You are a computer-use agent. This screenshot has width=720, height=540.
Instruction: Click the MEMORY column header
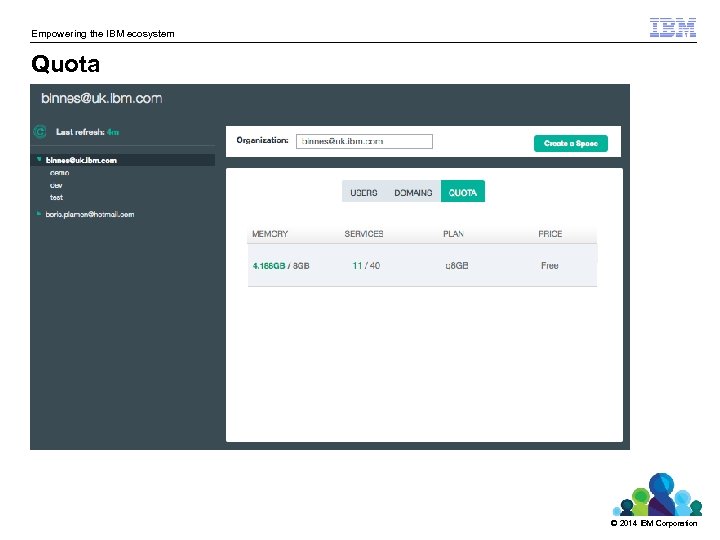pyautogui.click(x=270, y=234)
